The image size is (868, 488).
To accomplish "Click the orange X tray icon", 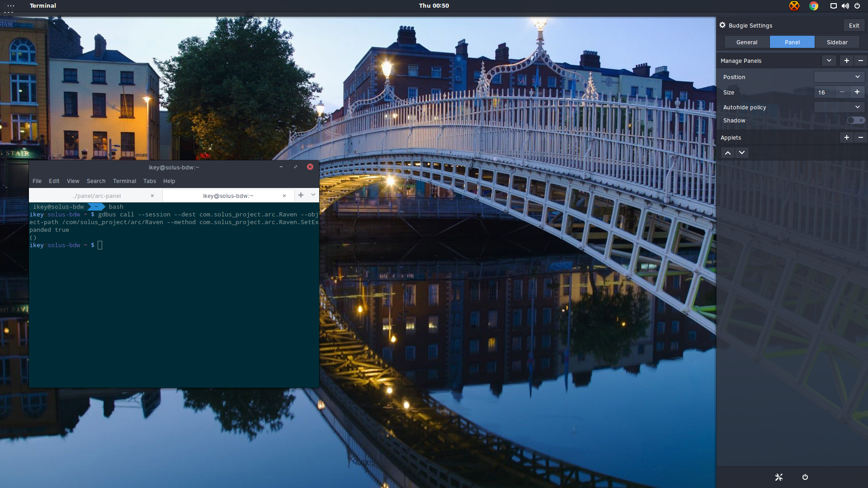I will pos(794,6).
